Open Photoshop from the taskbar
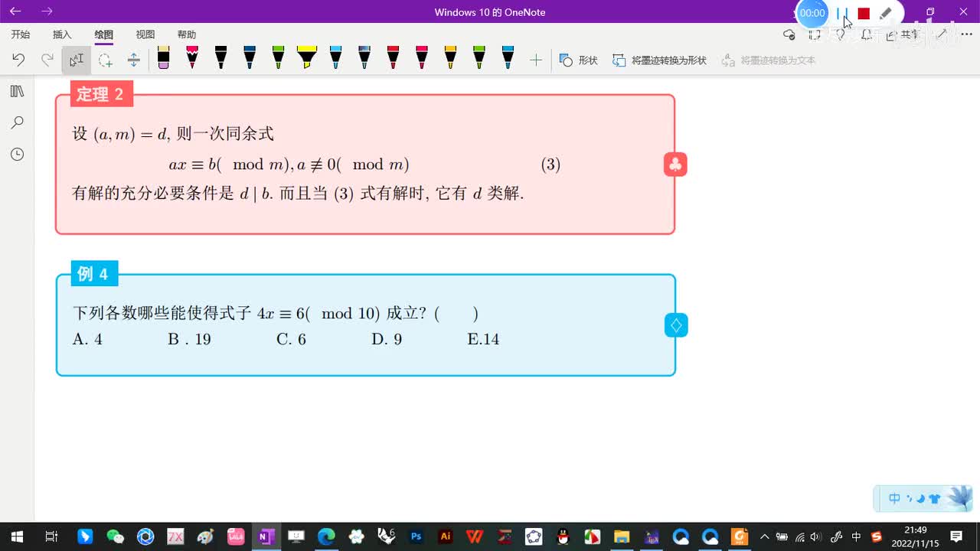The width and height of the screenshot is (980, 551). point(416,536)
